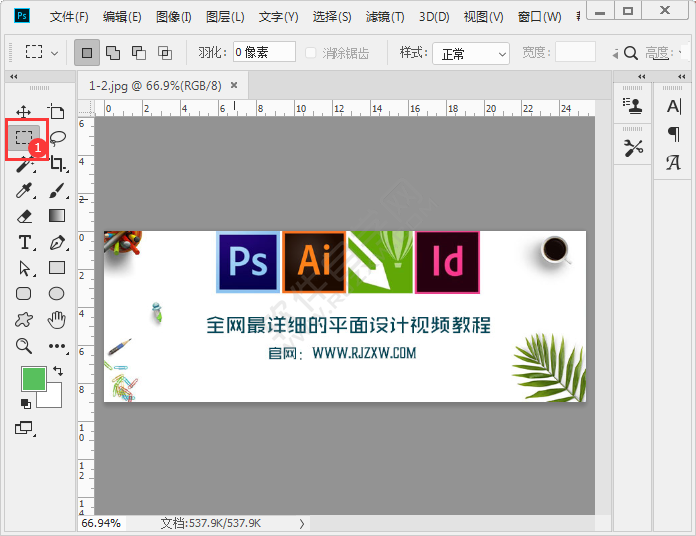Image resolution: width=696 pixels, height=536 pixels.
Task: Select the Eraser tool
Action: coord(25,216)
